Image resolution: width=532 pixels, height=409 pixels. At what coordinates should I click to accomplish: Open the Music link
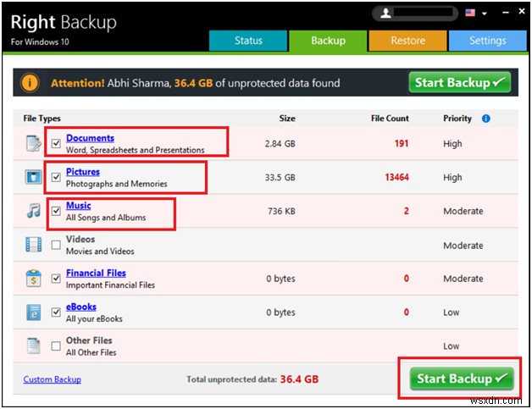click(79, 206)
